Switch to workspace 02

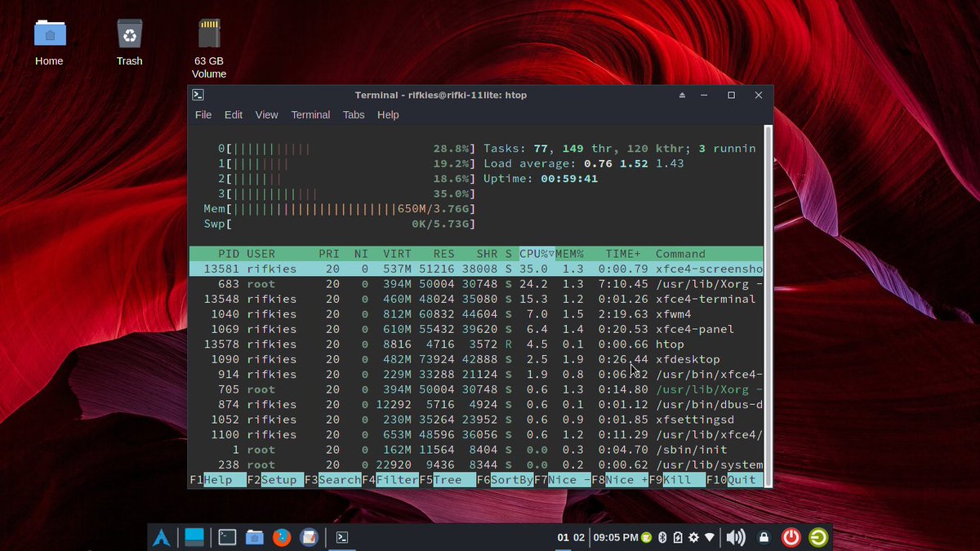coord(579,537)
